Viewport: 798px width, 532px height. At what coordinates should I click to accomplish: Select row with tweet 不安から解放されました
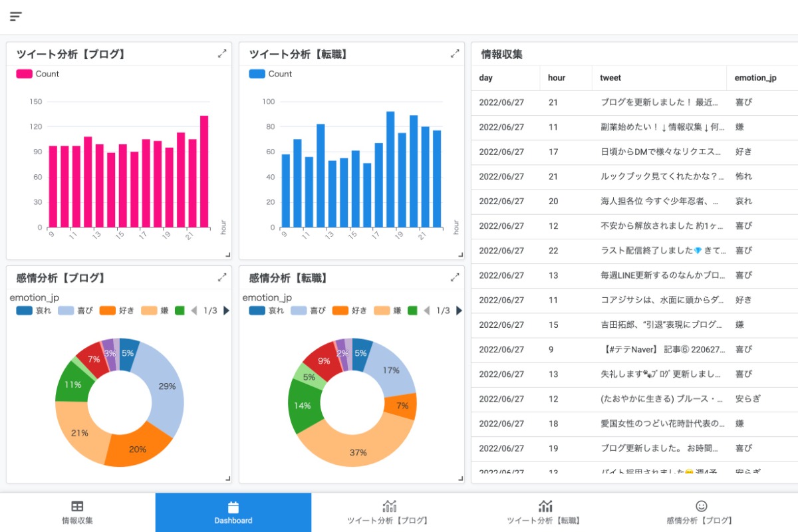(634, 226)
